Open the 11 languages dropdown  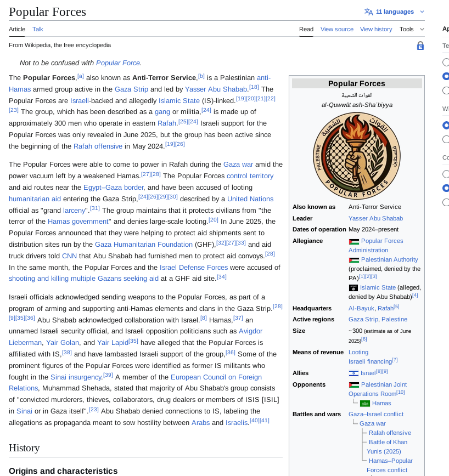395,12
